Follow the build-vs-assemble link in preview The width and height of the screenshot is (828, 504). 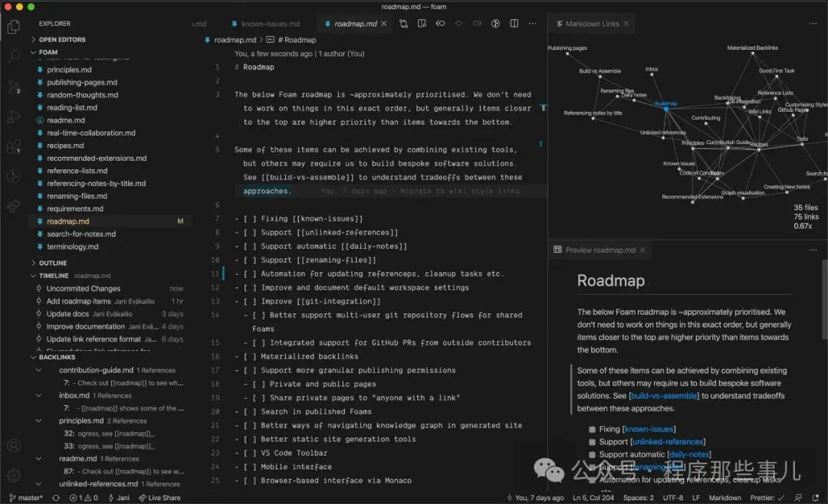(x=664, y=396)
